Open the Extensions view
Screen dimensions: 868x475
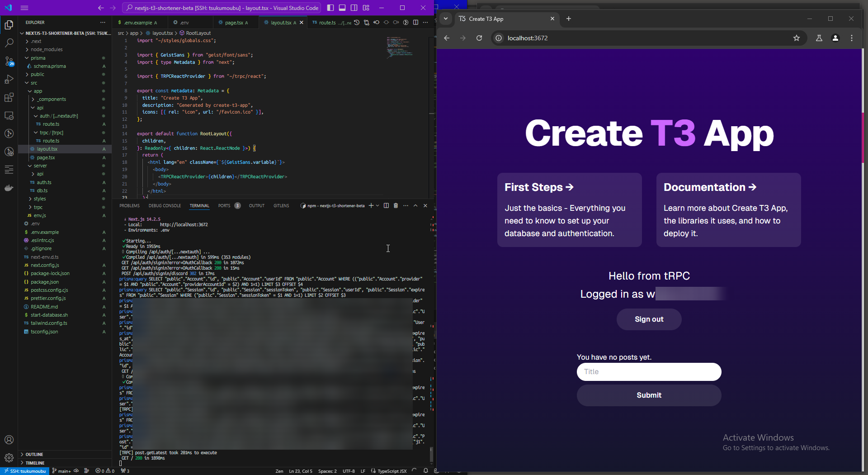click(x=9, y=97)
